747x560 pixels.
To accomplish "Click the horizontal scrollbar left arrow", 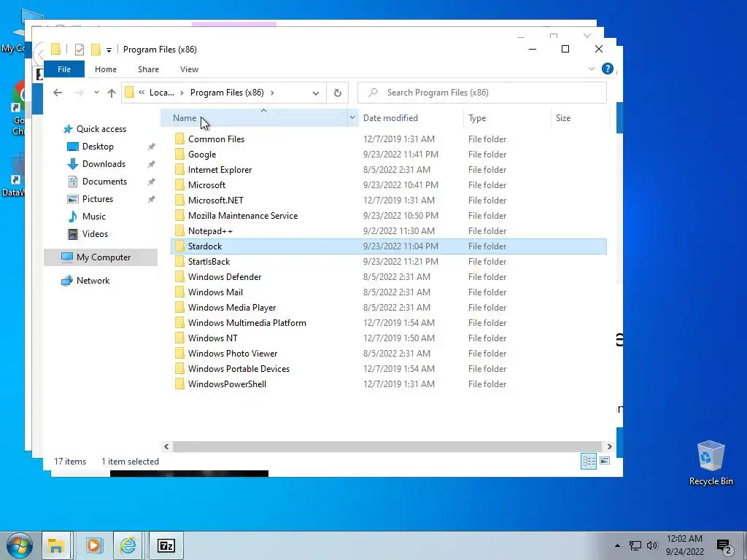I will pos(166,447).
